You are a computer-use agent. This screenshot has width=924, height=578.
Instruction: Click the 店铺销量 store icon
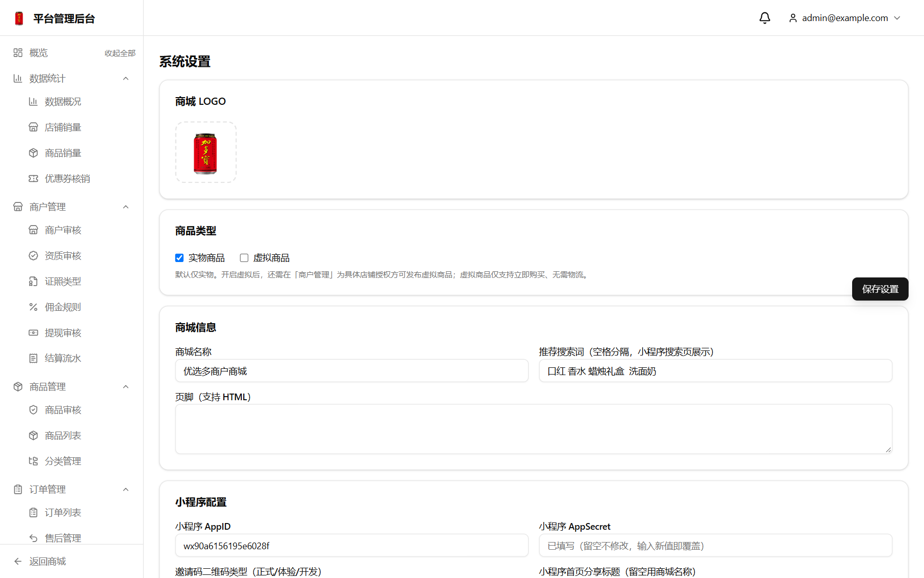click(33, 127)
